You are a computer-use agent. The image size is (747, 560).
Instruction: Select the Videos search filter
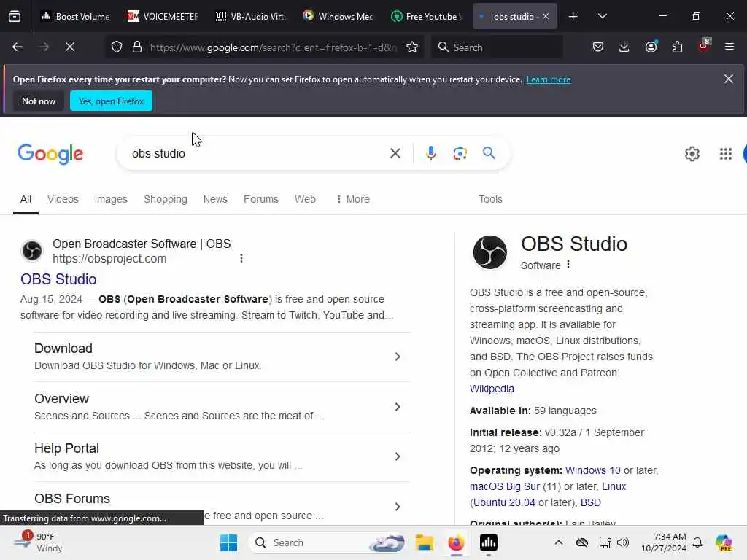tap(63, 199)
